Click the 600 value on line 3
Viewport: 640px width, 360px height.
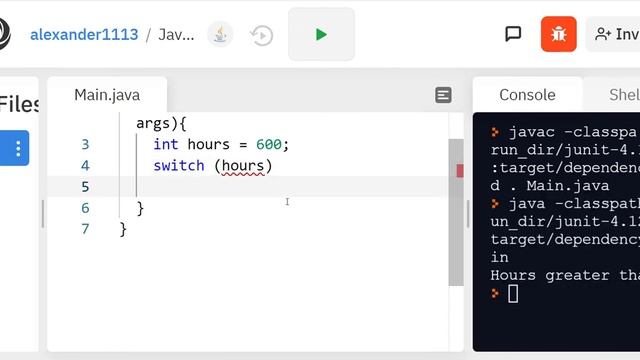point(269,144)
